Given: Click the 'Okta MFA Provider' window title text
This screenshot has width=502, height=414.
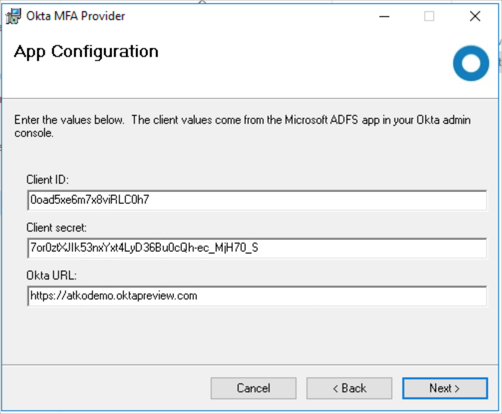Looking at the screenshot, I should point(76,16).
